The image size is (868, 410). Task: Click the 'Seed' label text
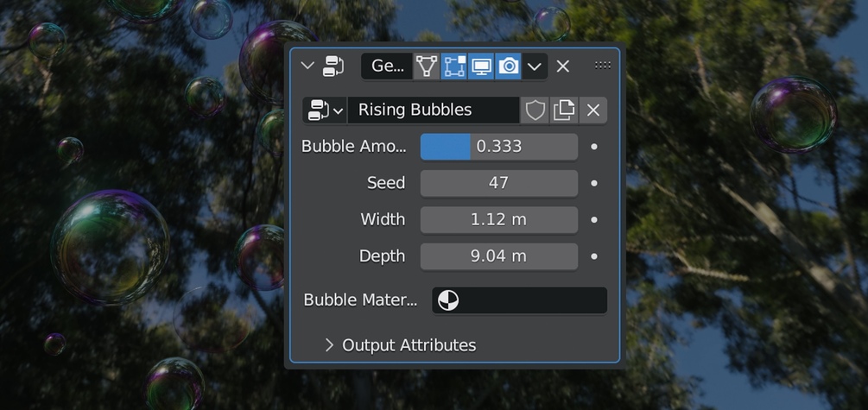point(386,183)
